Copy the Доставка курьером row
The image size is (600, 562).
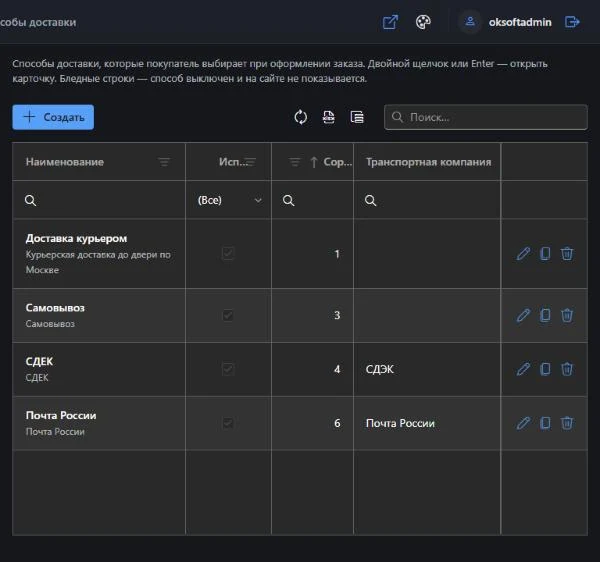(x=545, y=254)
